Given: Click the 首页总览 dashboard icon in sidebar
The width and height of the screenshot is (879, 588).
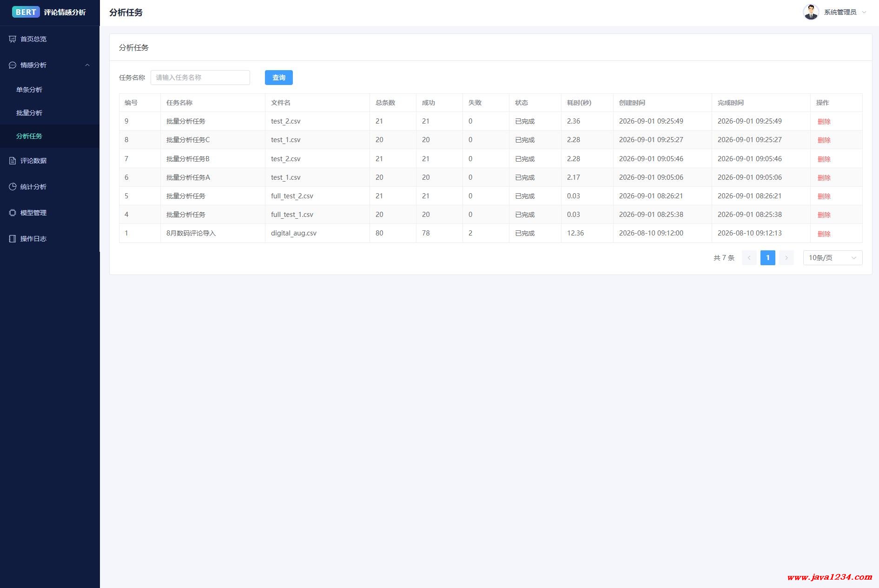Looking at the screenshot, I should 13,39.
